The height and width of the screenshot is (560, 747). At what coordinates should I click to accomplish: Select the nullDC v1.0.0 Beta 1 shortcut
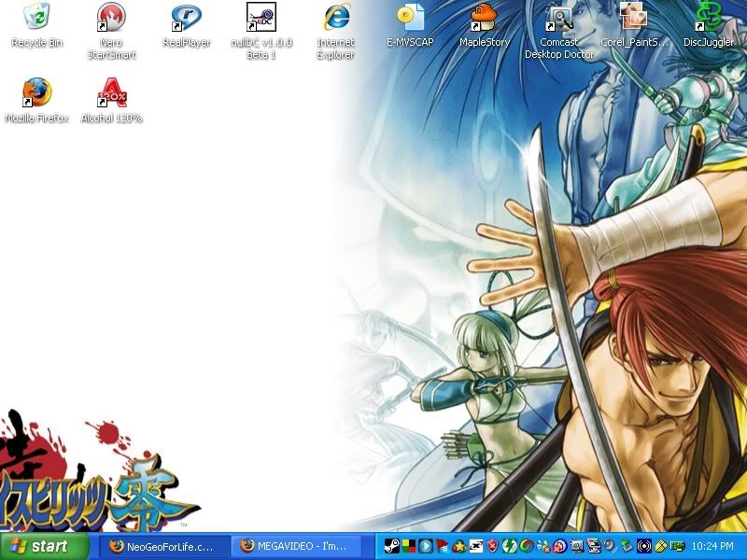pyautogui.click(x=261, y=32)
